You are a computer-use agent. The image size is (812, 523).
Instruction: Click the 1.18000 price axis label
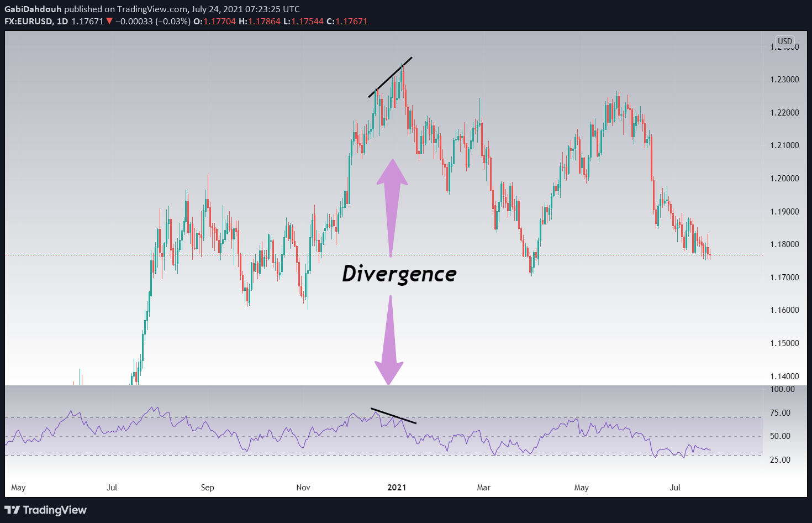tap(784, 244)
